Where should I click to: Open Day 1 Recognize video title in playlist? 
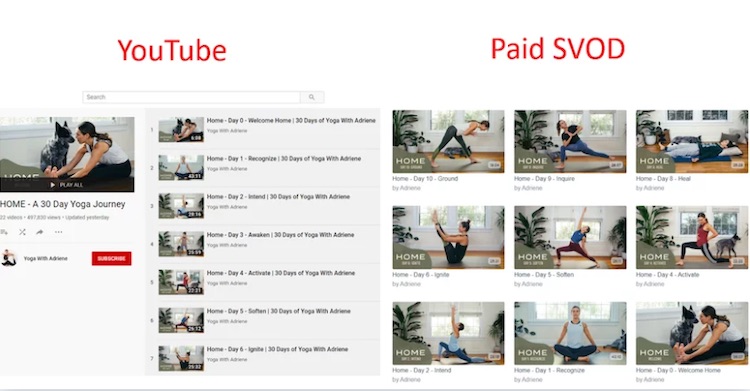click(284, 158)
